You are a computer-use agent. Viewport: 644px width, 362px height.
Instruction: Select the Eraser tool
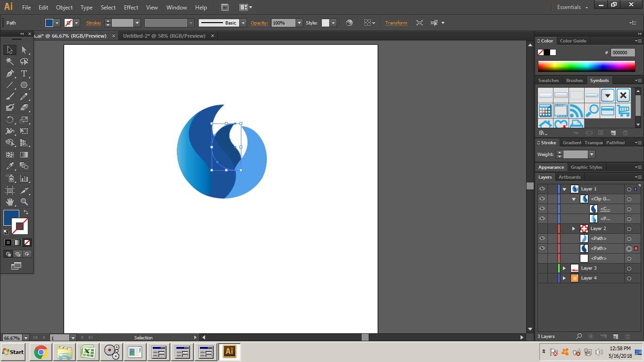pos(24,108)
